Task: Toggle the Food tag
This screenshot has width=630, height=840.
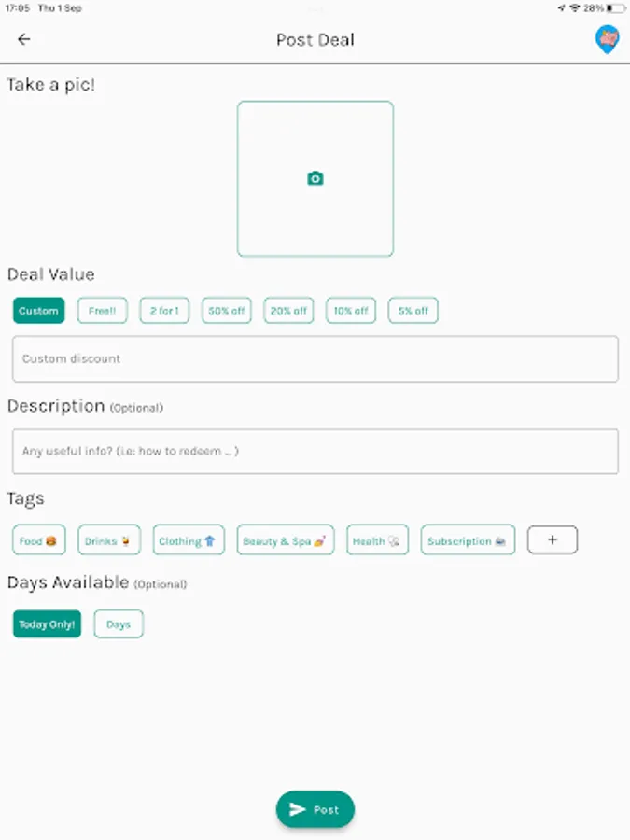Action: pyautogui.click(x=38, y=540)
